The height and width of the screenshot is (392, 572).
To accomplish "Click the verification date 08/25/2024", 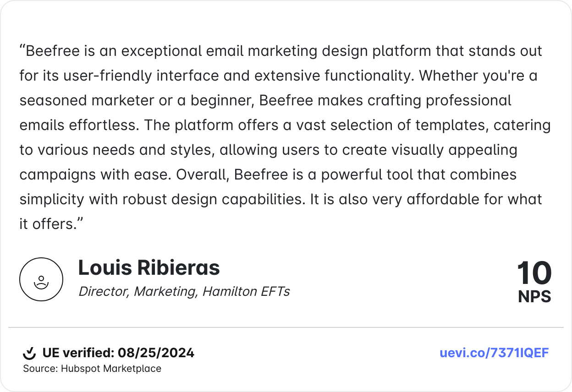I will pyautogui.click(x=156, y=353).
